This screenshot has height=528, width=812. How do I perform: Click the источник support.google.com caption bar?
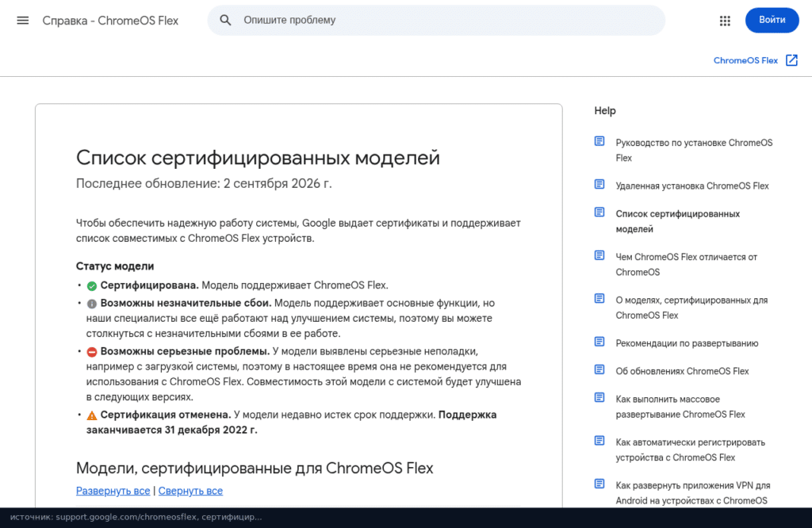(406, 517)
